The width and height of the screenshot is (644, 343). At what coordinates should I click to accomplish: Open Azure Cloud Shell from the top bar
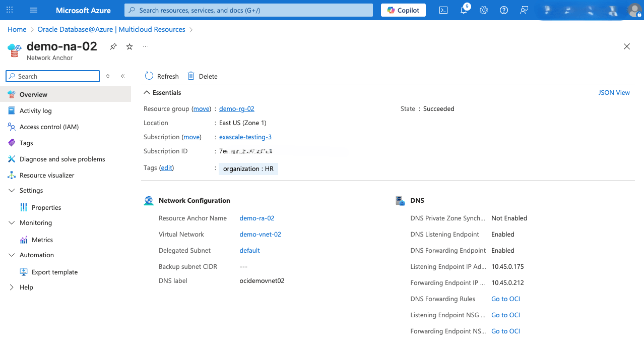443,10
